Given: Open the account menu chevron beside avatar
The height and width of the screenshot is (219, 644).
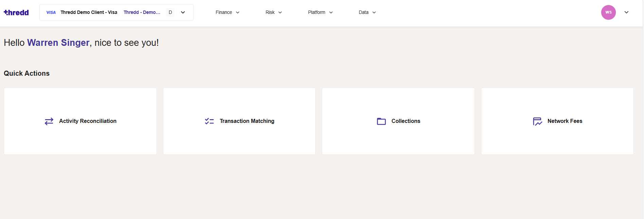Looking at the screenshot, I should point(626,12).
